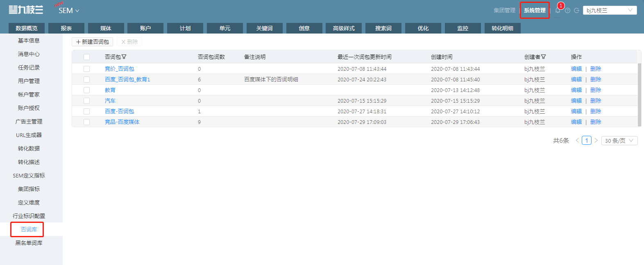Open the 数据概览 tab
This screenshot has width=644, height=265.
(27, 28)
